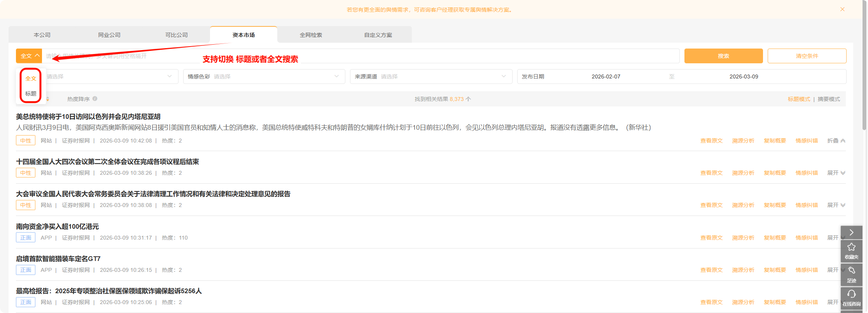
Task: Switch to 标题模式 view
Action: pyautogui.click(x=799, y=99)
